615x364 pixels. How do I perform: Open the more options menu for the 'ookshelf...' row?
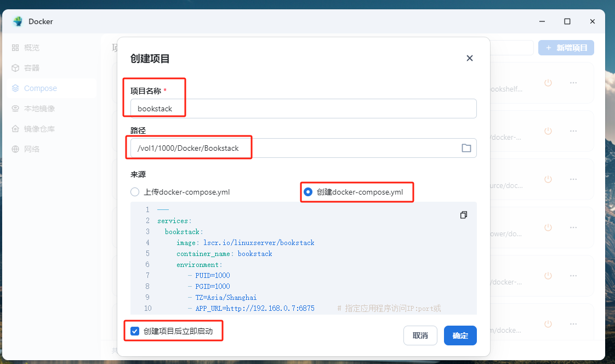coord(573,83)
